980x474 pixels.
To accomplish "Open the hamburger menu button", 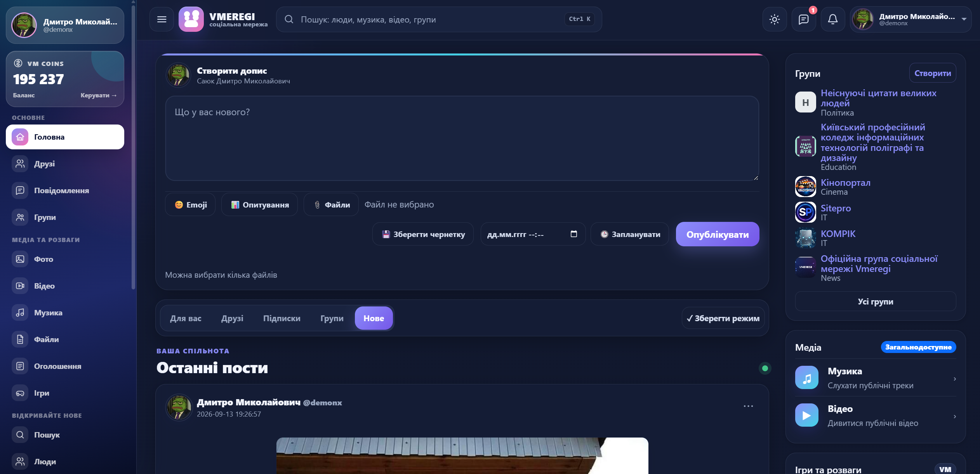I will (162, 19).
